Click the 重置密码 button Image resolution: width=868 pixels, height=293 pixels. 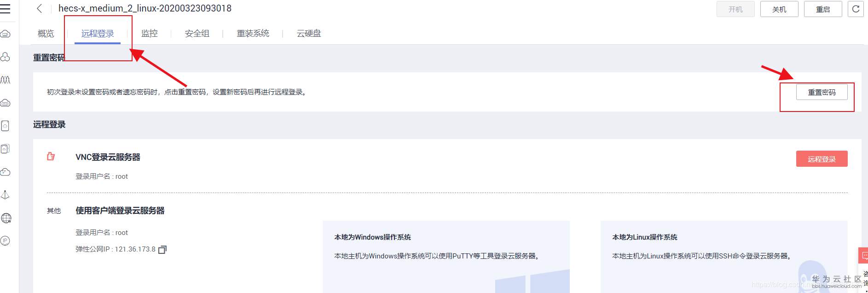click(x=822, y=92)
